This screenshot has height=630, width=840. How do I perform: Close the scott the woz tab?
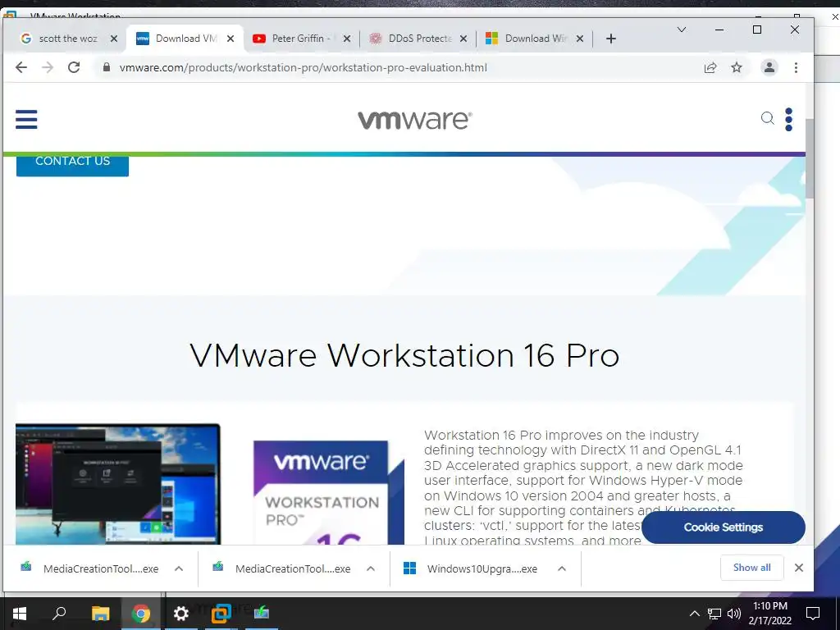tap(113, 39)
